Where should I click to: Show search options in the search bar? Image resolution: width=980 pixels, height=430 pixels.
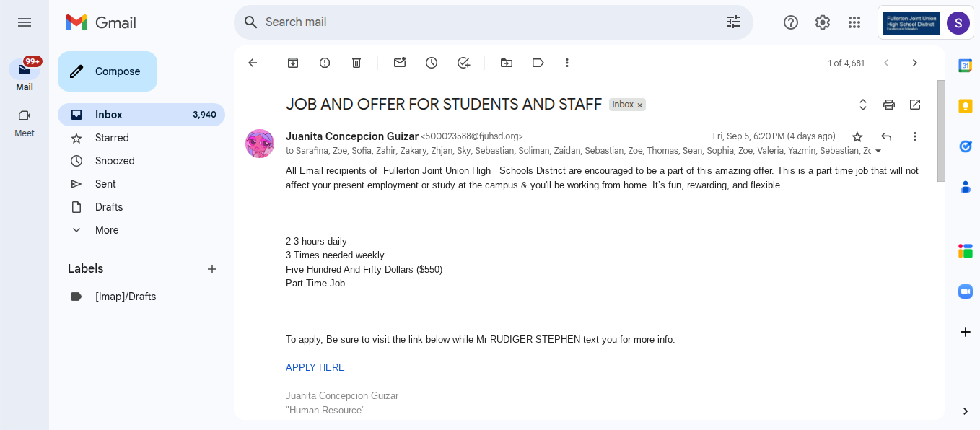point(733,22)
